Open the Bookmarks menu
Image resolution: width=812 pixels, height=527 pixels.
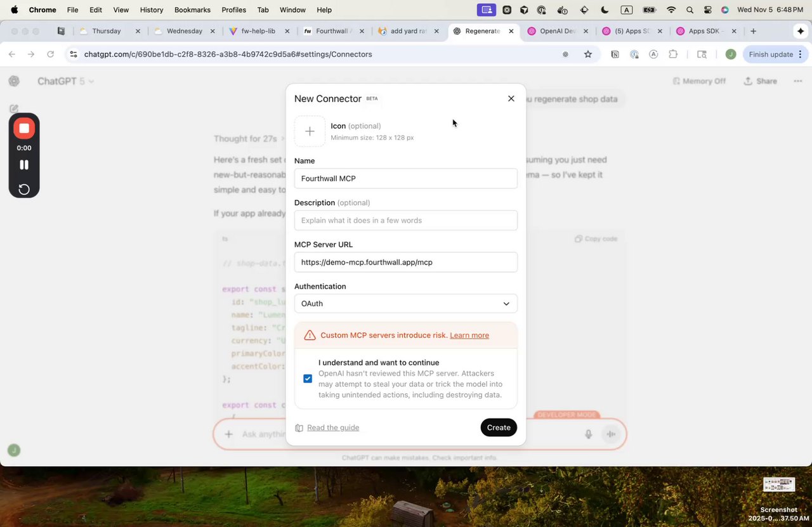point(192,10)
